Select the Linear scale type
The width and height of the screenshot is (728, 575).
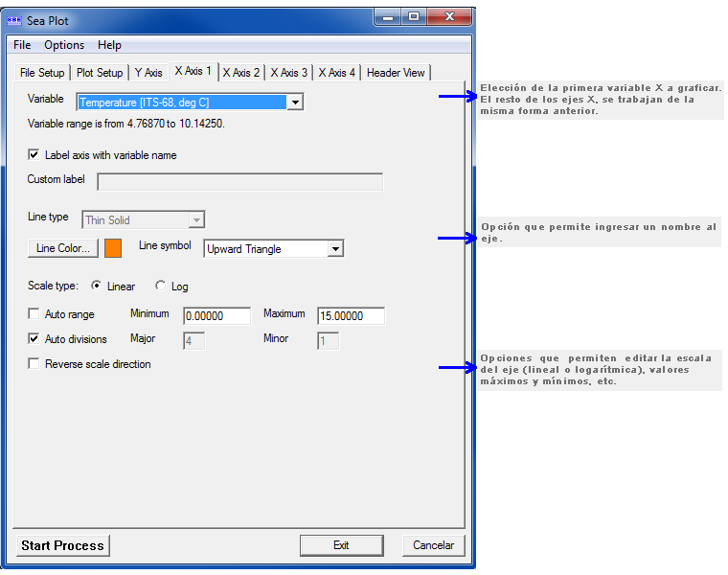pos(96,287)
